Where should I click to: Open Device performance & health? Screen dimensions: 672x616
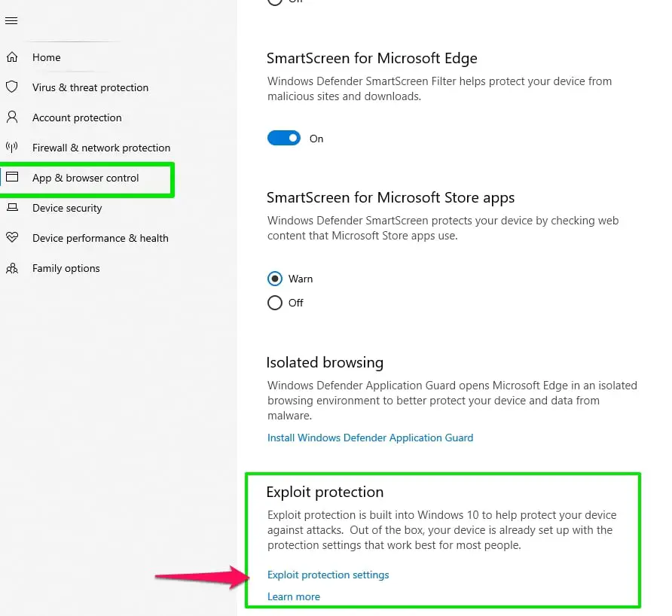coord(101,238)
